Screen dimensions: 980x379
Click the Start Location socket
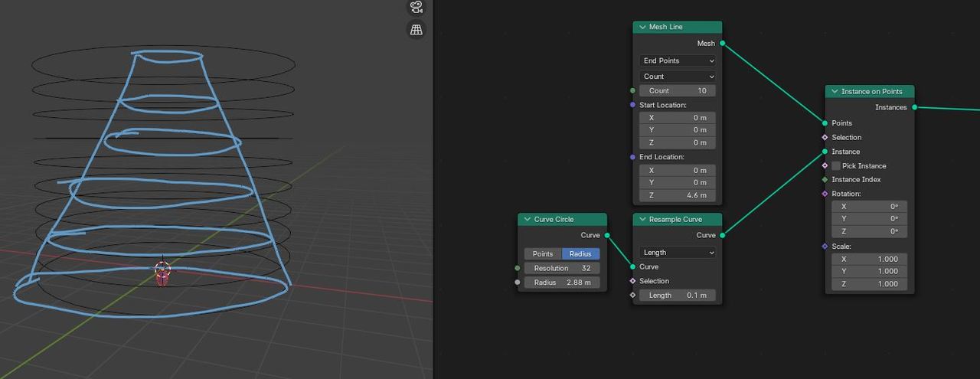[632, 105]
